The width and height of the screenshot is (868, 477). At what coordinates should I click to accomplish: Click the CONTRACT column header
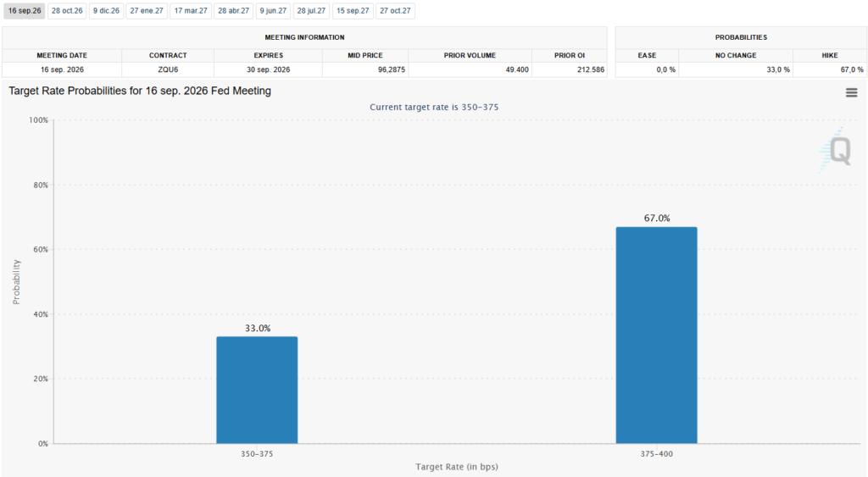tap(168, 55)
